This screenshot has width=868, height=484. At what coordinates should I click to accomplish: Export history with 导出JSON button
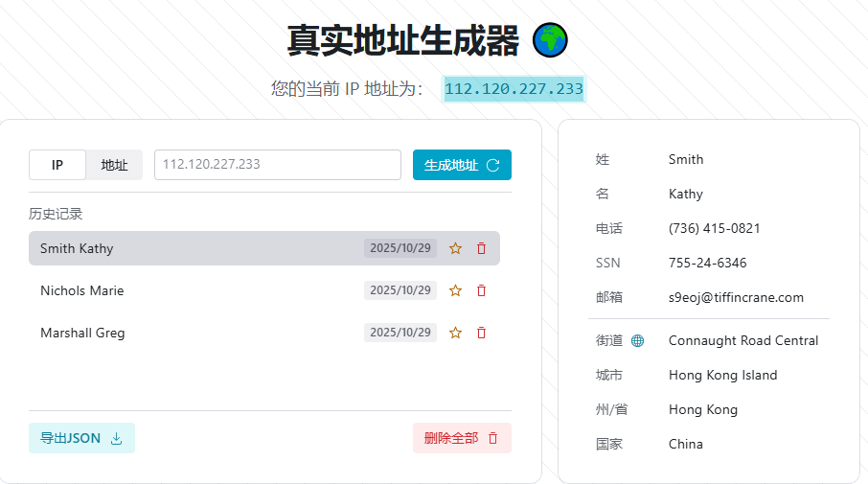pyautogui.click(x=81, y=438)
